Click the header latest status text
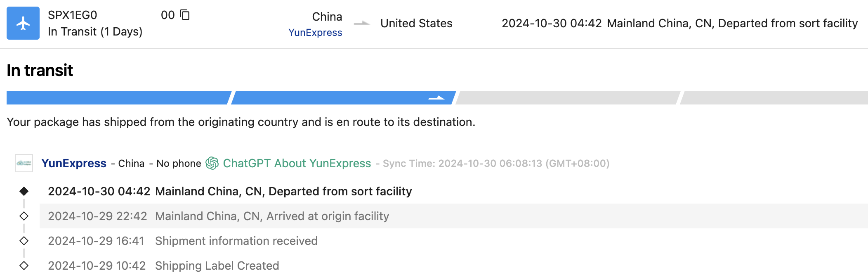The width and height of the screenshot is (868, 280). (679, 23)
